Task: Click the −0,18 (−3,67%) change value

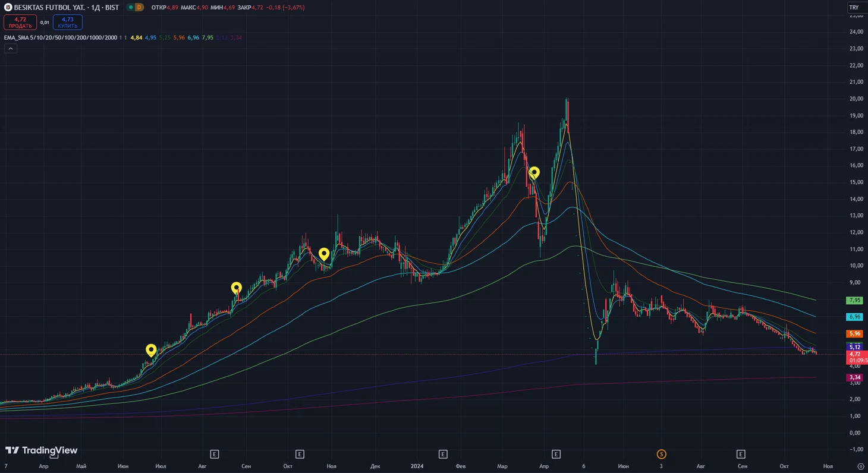Action: pyautogui.click(x=285, y=7)
